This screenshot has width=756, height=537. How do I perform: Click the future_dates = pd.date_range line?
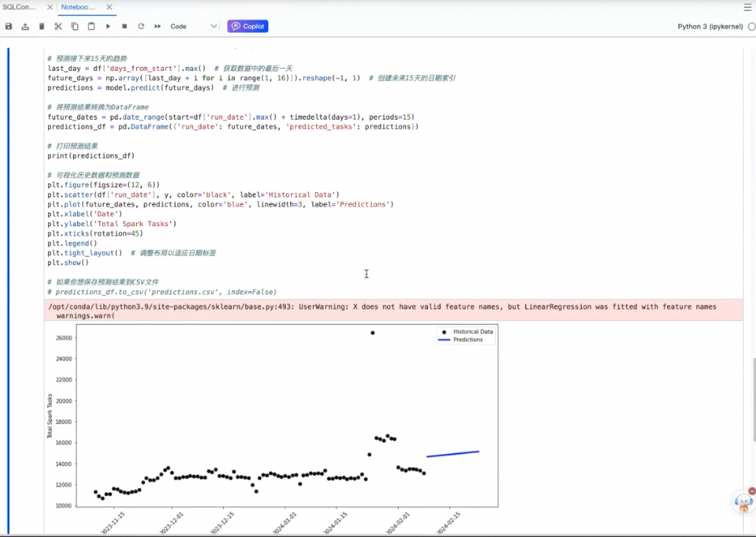[x=231, y=117]
